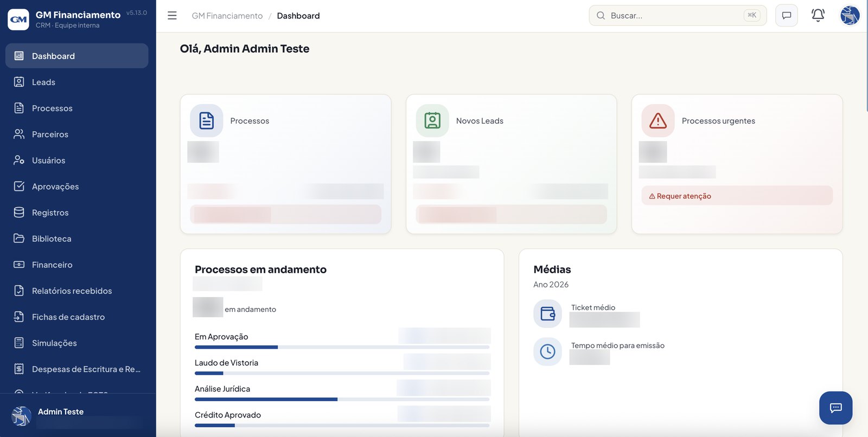Click the Parceiros people icon in sidebar
This screenshot has width=868, height=437.
pyautogui.click(x=19, y=134)
